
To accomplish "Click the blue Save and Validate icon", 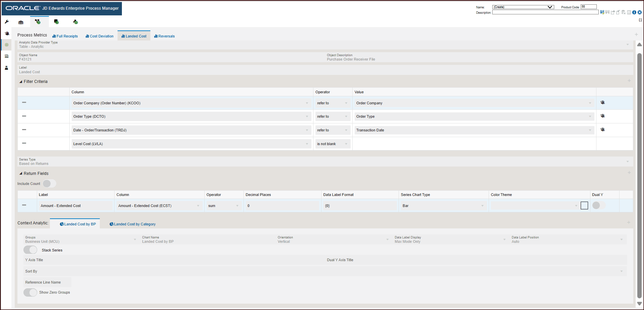I will (x=602, y=12).
